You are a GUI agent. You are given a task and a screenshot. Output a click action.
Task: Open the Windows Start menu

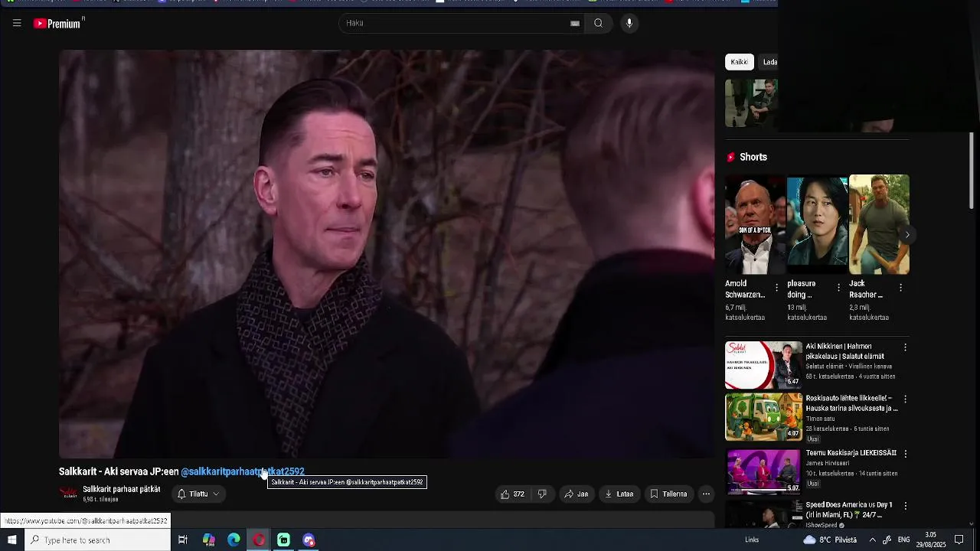(x=11, y=540)
